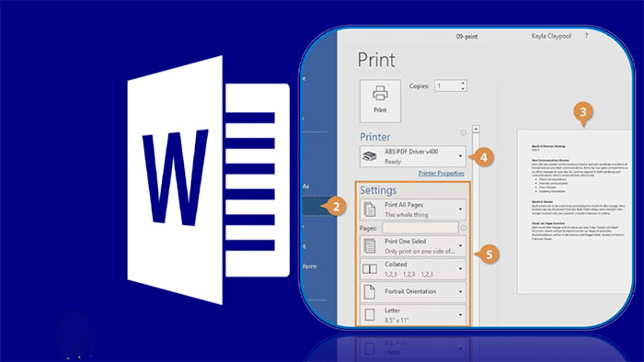The width and height of the screenshot is (644, 362).
Task: Expand the Portrait Orientation dropdown
Action: tap(413, 291)
